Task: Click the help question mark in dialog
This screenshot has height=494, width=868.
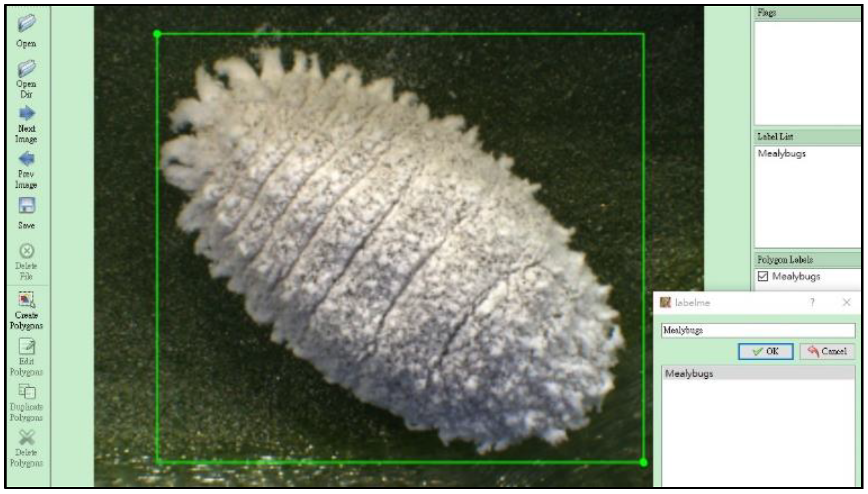Action: coord(812,303)
